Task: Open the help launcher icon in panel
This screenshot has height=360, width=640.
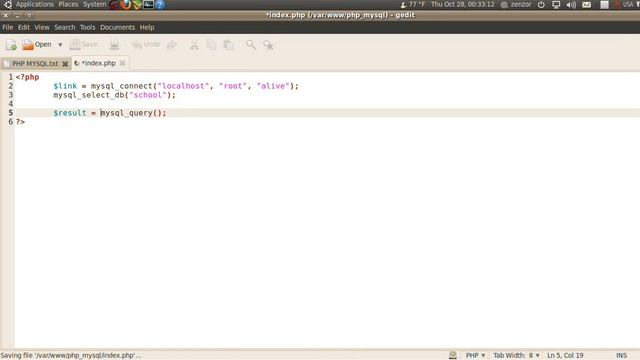Action: pos(160,4)
